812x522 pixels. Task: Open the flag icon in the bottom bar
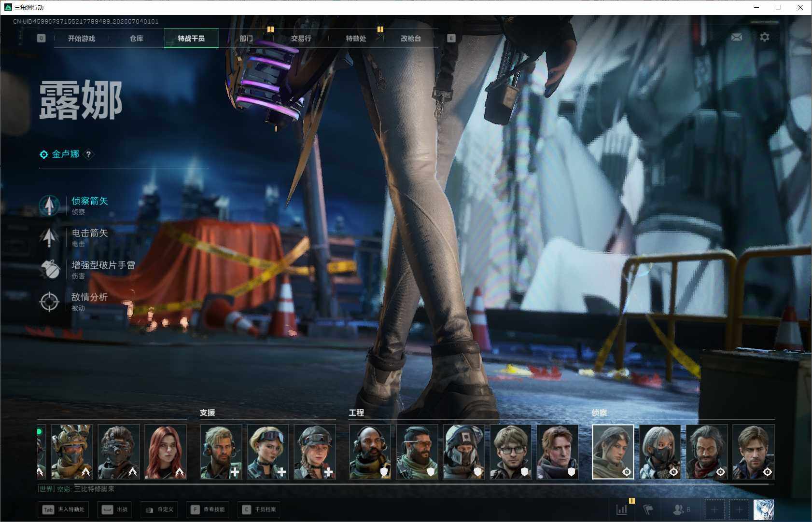pyautogui.click(x=648, y=509)
